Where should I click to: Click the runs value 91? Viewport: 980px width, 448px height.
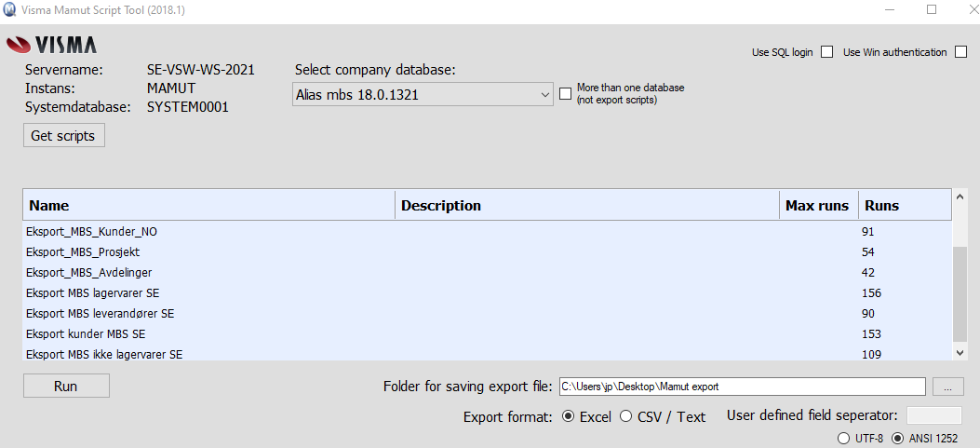coord(867,232)
